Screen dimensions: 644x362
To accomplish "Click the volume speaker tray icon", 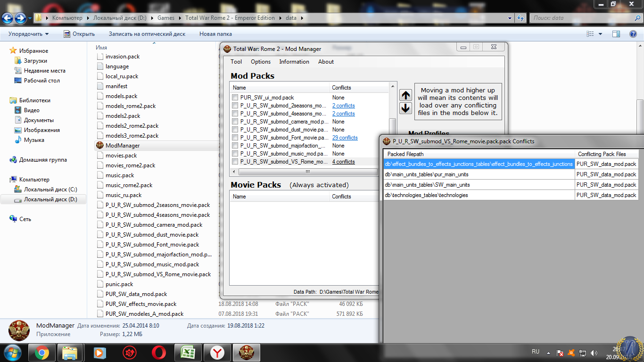I will click(593, 353).
